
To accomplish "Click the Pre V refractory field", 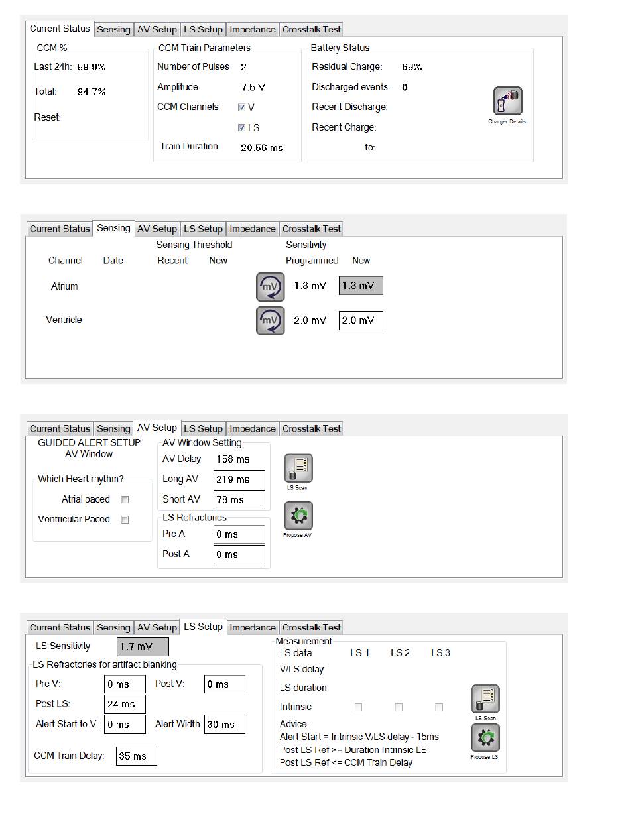I will [x=125, y=684].
